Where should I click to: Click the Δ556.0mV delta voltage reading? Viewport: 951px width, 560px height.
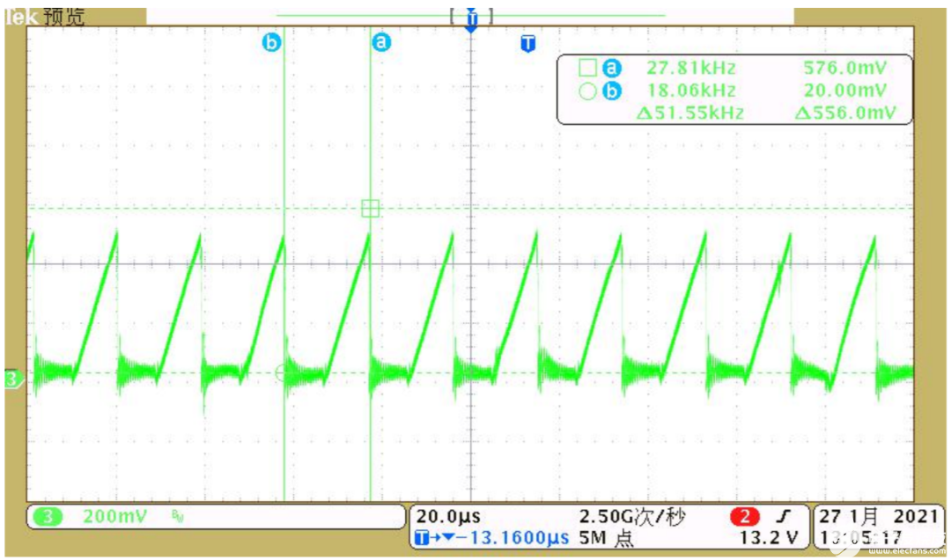coord(844,113)
